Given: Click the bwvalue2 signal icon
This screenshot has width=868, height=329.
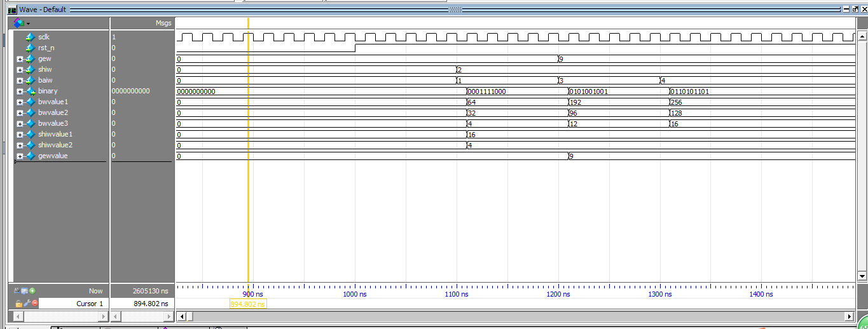Looking at the screenshot, I should tap(31, 113).
